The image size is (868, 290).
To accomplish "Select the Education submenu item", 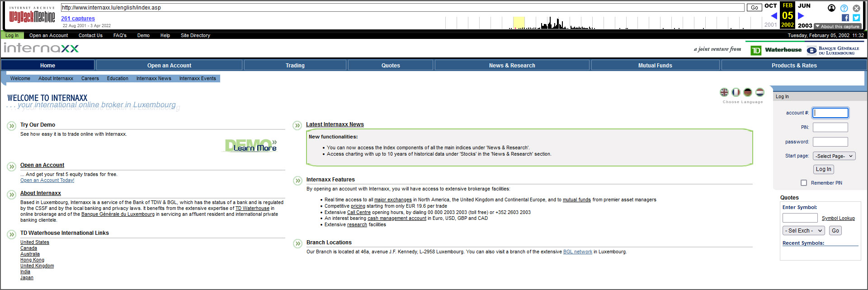I will tap(118, 79).
